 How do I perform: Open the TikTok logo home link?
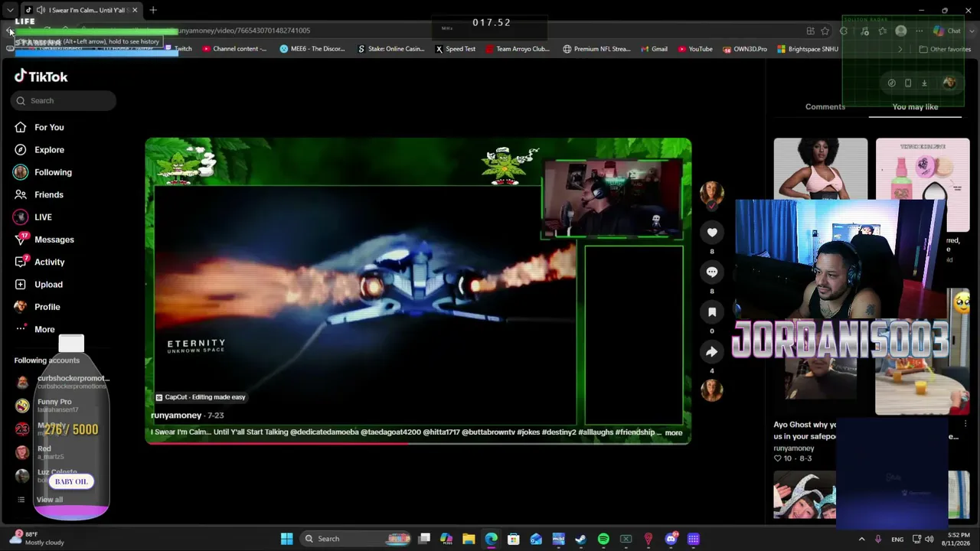[x=41, y=77]
